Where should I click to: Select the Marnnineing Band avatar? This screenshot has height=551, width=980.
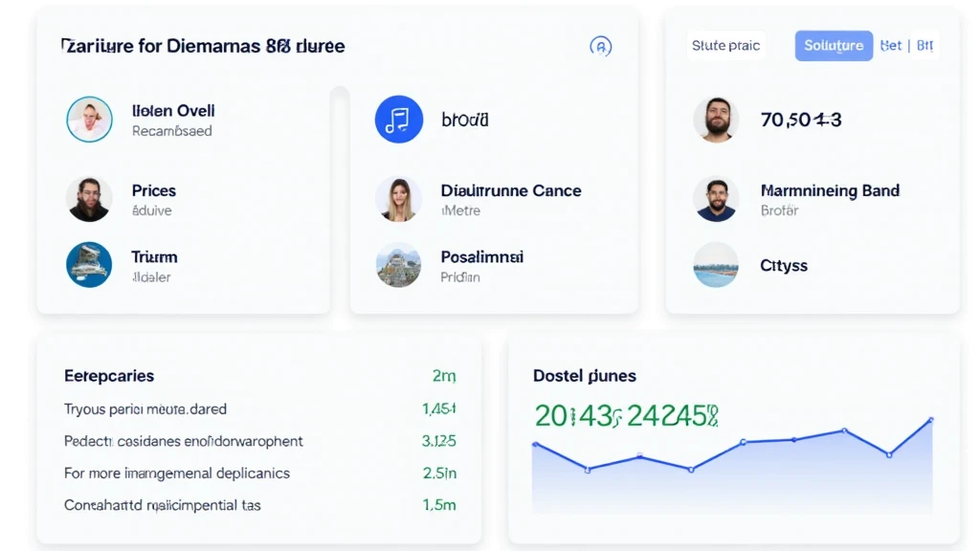click(x=716, y=199)
